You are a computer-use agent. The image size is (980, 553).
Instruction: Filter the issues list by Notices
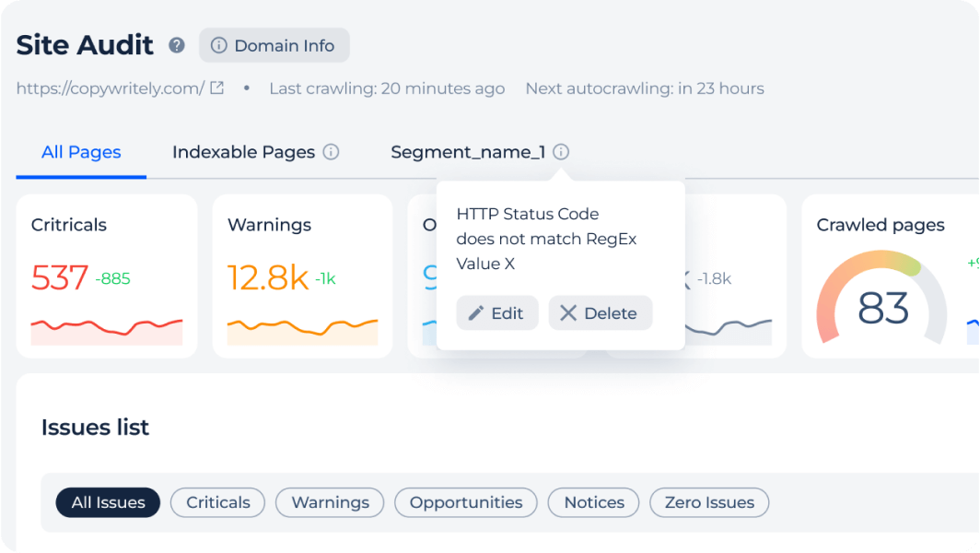pyautogui.click(x=594, y=502)
